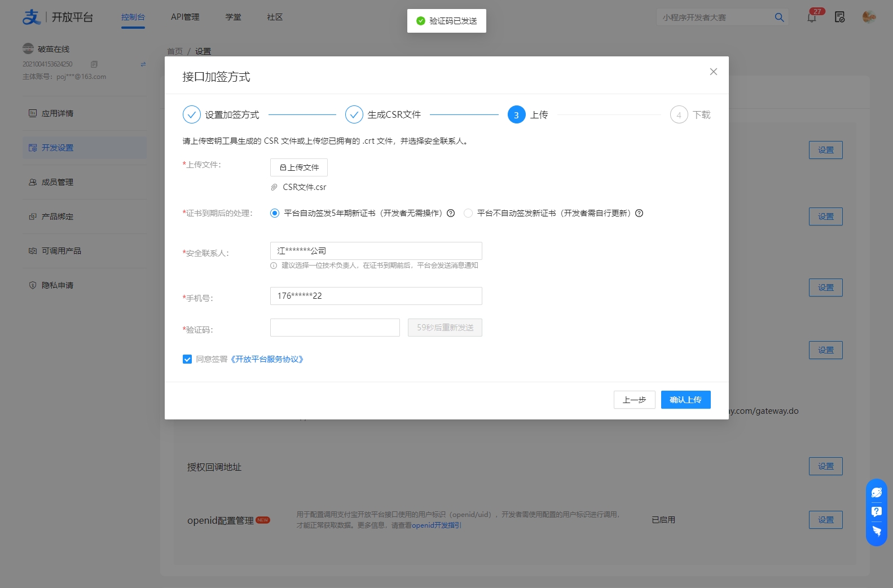Open the openid开发指引 link
Screen dimensions: 893x588
(437, 525)
